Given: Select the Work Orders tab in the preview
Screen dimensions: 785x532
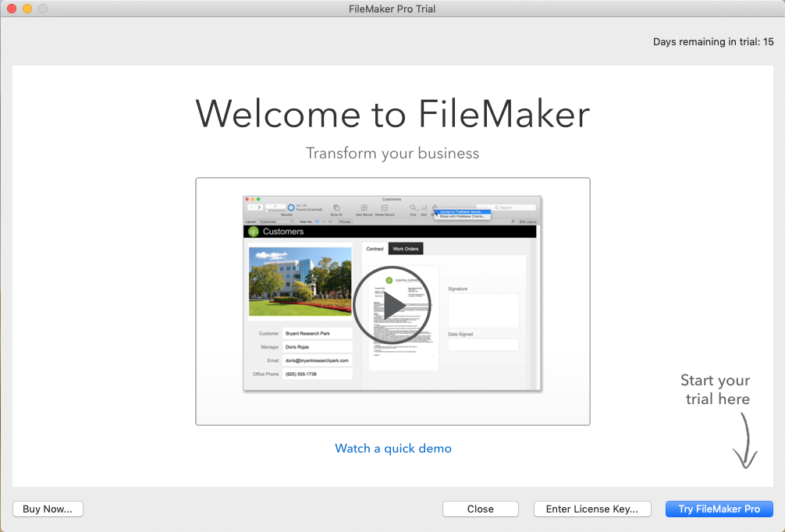Looking at the screenshot, I should 406,249.
